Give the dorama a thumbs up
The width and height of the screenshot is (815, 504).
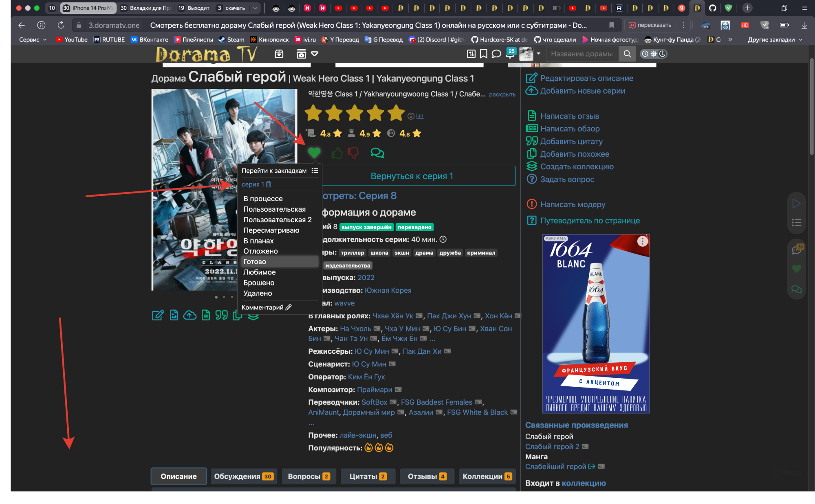tap(337, 152)
